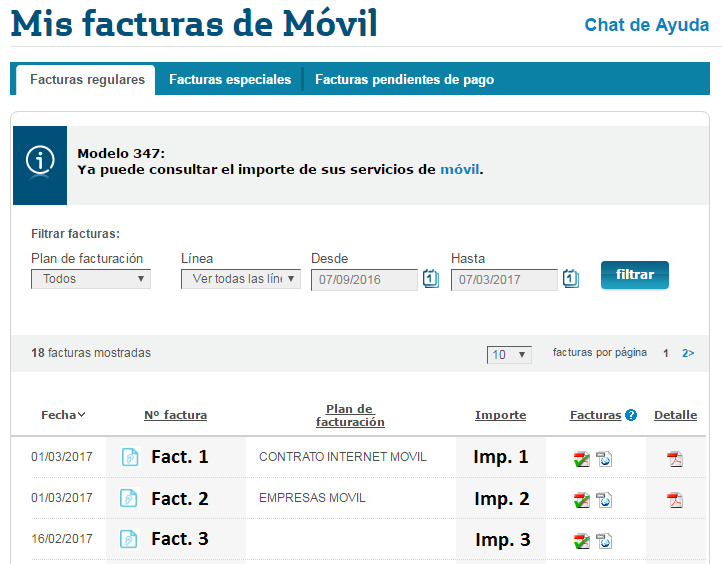Switch to Facturas pendientes de pago tab
This screenshot has height=564, width=722.
404,79
